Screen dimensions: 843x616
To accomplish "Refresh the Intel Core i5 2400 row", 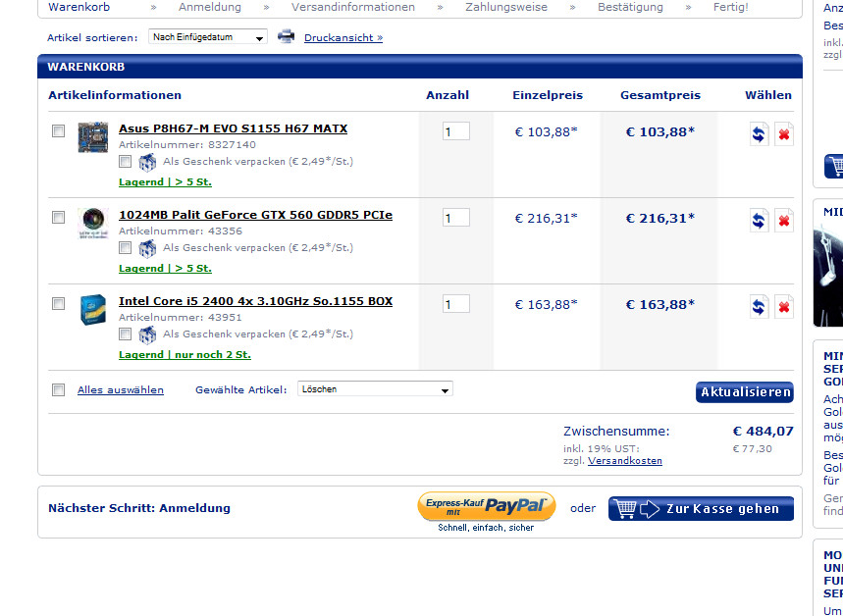I will (x=759, y=306).
